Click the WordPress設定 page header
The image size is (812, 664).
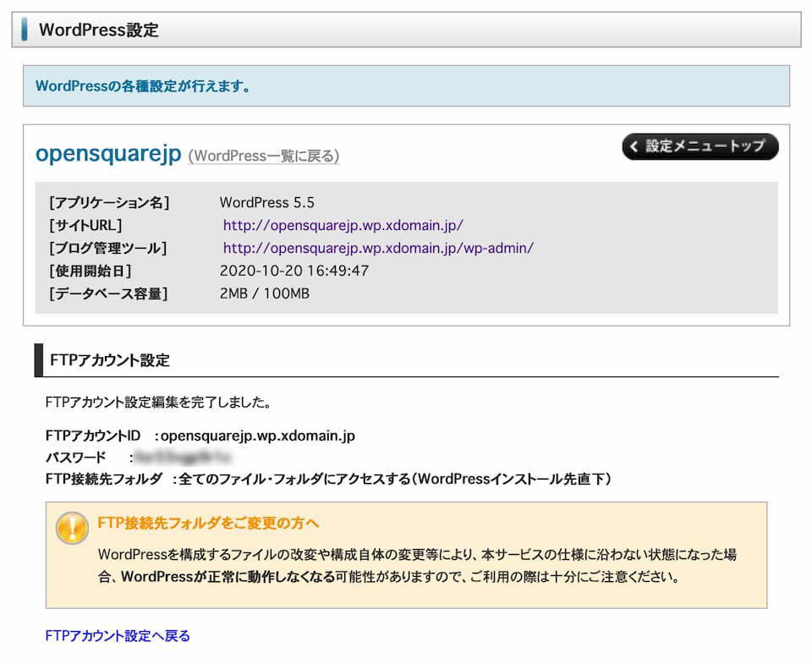pyautogui.click(x=98, y=30)
